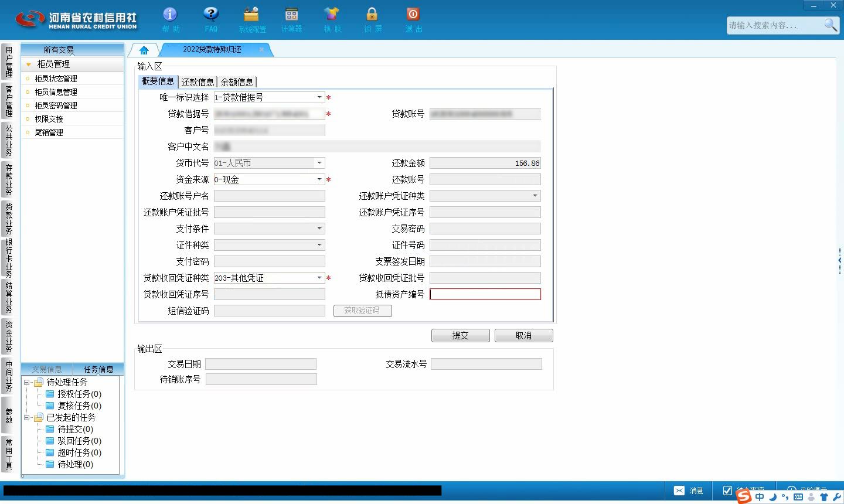Collapse the 待处理任务 tree node
This screenshot has height=504, width=844.
coord(26,382)
